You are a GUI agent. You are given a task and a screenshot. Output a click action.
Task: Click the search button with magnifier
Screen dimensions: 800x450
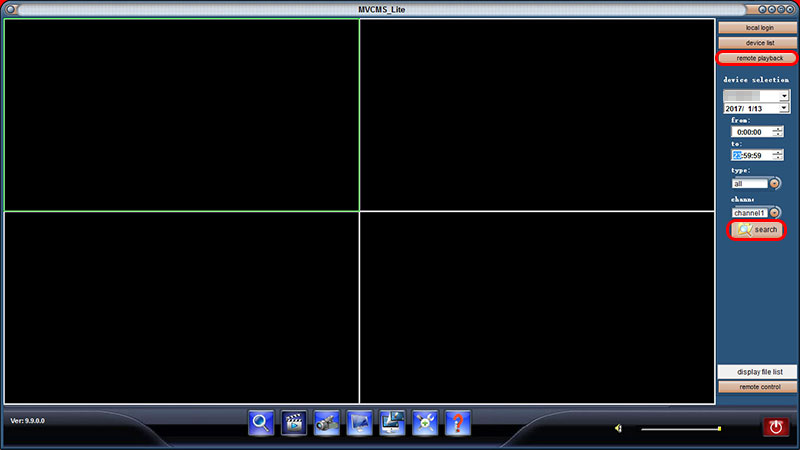click(x=757, y=230)
